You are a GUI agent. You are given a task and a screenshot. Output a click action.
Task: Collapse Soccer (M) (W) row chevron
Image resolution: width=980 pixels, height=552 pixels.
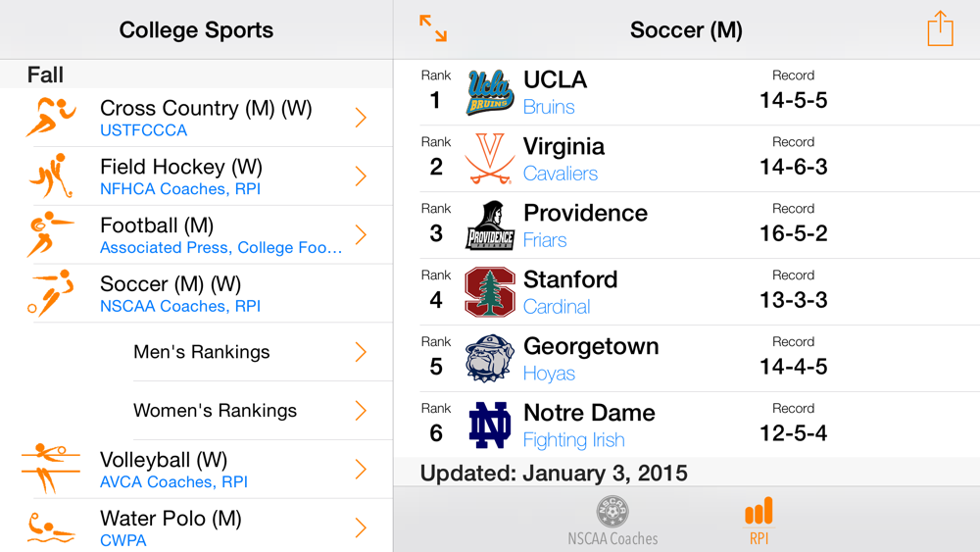(361, 293)
